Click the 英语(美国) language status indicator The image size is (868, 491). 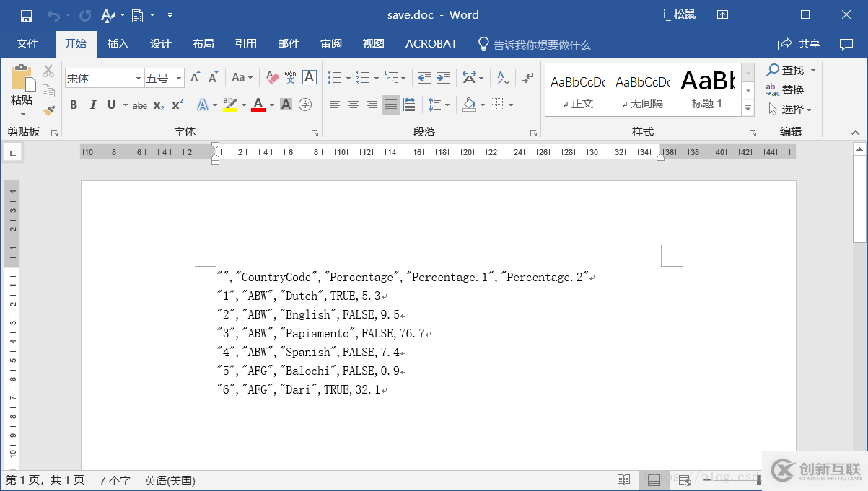(x=170, y=480)
